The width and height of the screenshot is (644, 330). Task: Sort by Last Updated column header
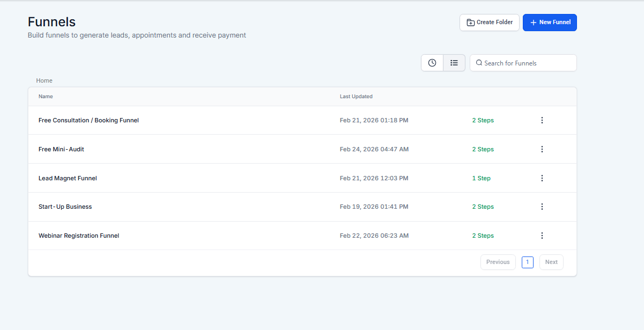(356, 97)
